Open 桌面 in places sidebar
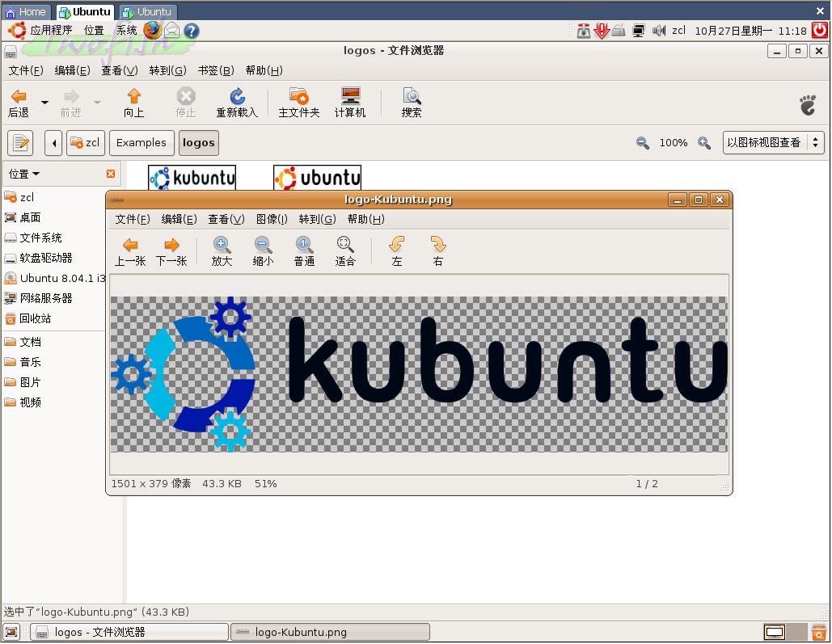The height and width of the screenshot is (644, 832). click(23, 217)
